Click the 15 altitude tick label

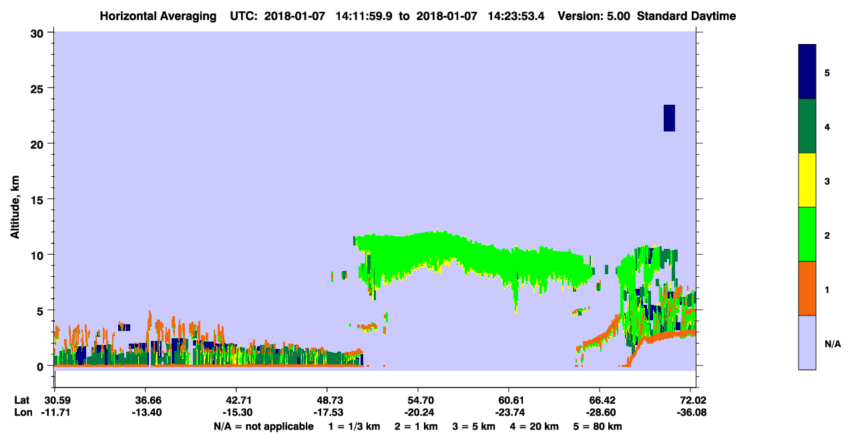[x=39, y=199]
